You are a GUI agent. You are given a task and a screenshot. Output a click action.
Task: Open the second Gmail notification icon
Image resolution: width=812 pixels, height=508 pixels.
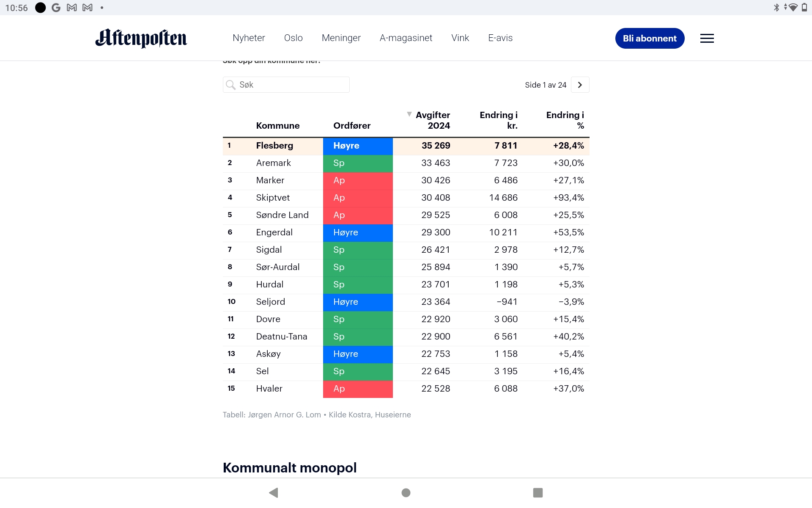(88, 8)
